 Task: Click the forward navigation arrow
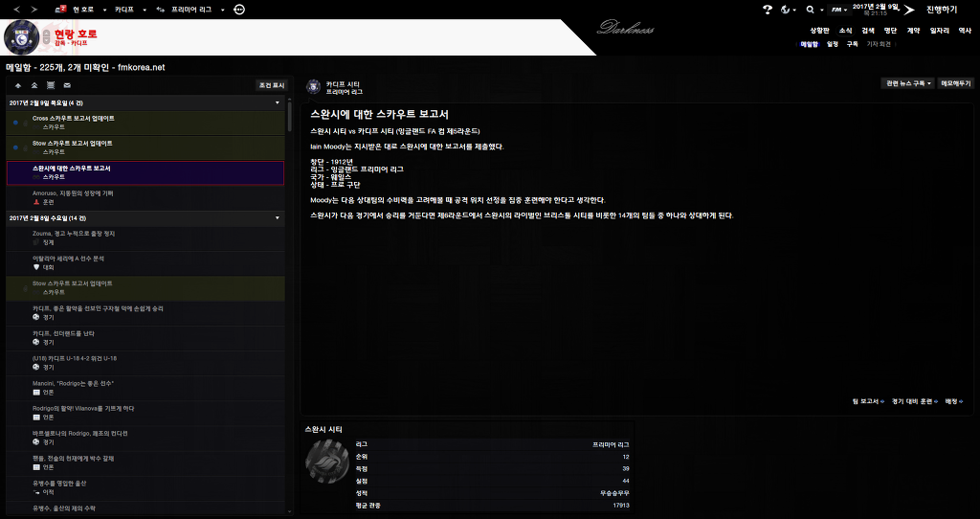tap(34, 9)
